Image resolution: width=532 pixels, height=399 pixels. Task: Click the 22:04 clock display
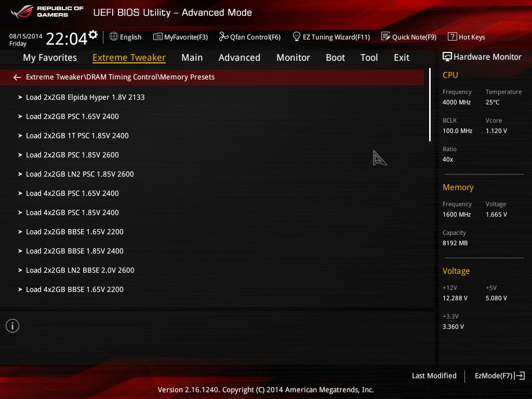[x=66, y=38]
